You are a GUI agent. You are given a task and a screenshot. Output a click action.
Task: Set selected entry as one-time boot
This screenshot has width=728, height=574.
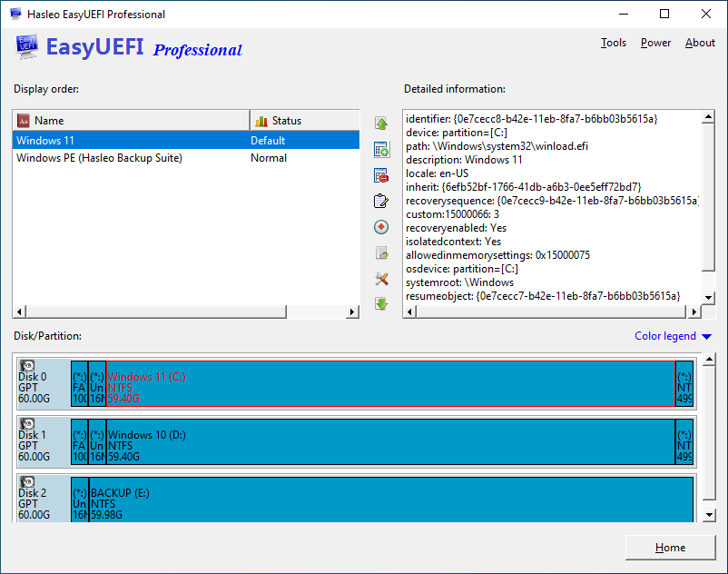(381, 227)
